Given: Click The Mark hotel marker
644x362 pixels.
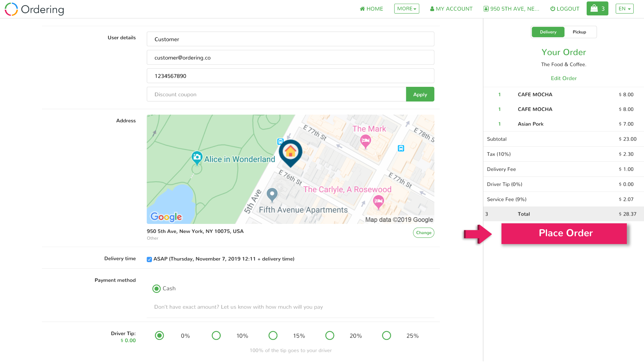Looking at the screenshot, I should pyautogui.click(x=365, y=141).
